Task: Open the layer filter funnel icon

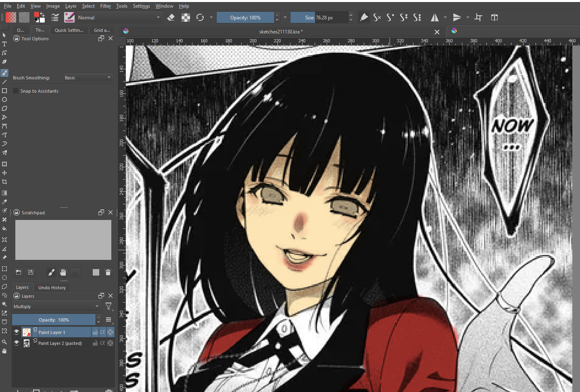Action: (108, 307)
